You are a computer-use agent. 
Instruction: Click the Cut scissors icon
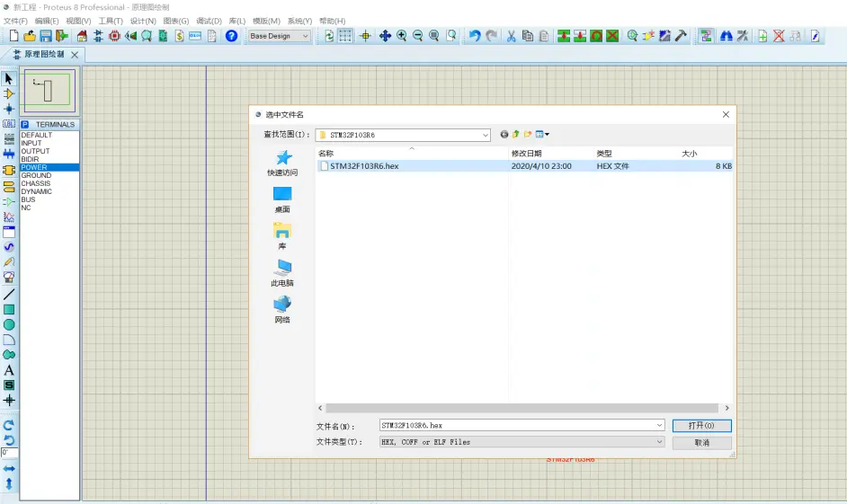511,36
